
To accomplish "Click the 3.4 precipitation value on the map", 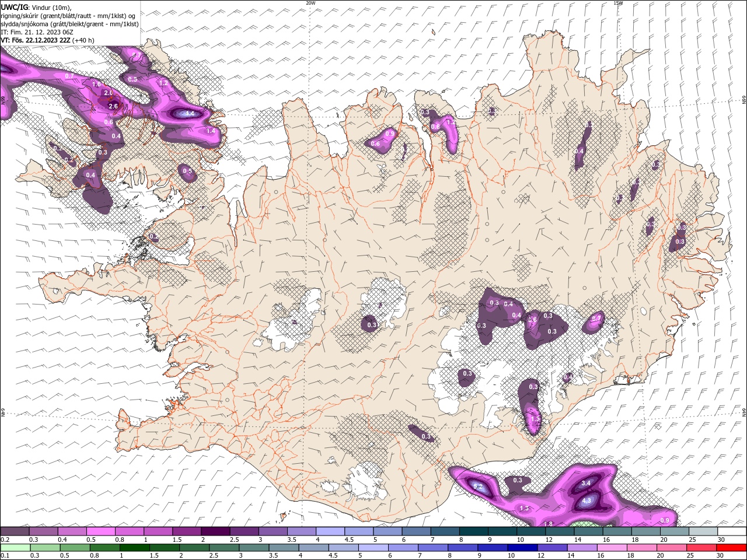I will 587,483.
